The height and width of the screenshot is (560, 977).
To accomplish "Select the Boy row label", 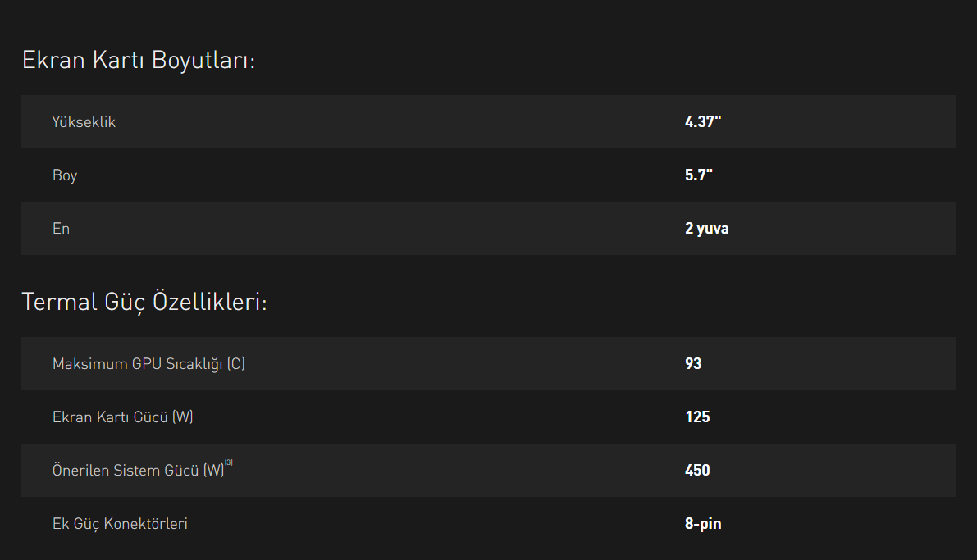I will [x=65, y=175].
